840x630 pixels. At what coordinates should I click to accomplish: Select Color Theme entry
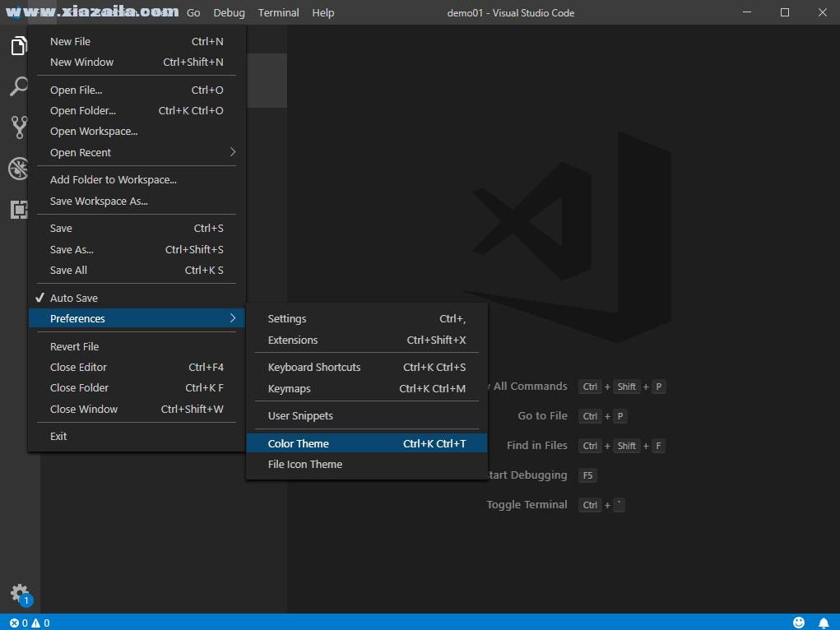[366, 443]
